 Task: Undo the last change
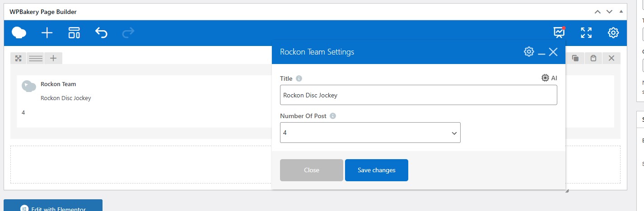(x=101, y=32)
